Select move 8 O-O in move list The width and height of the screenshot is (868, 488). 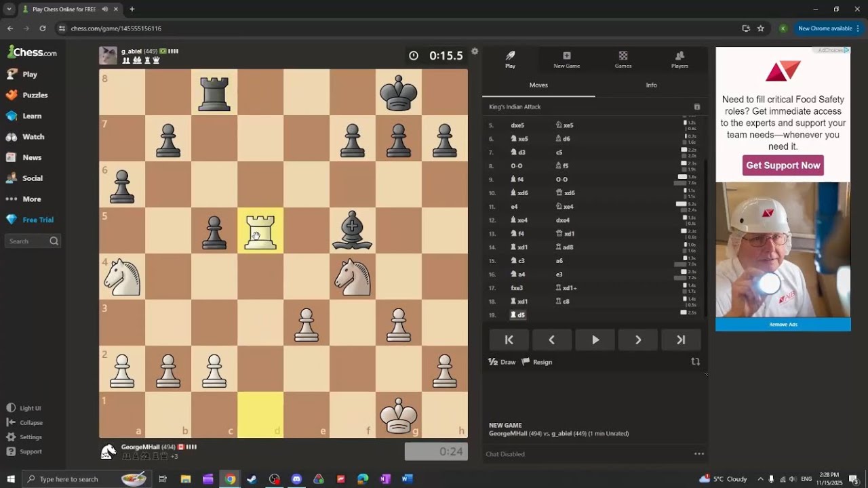(517, 166)
